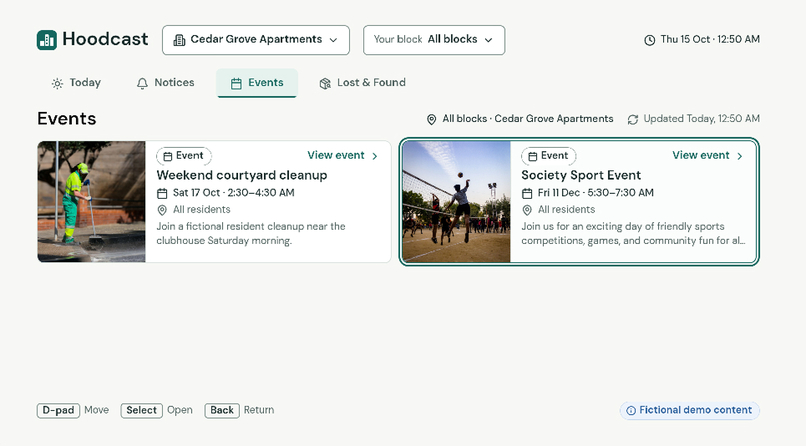Click the Back key hint

[222, 411]
